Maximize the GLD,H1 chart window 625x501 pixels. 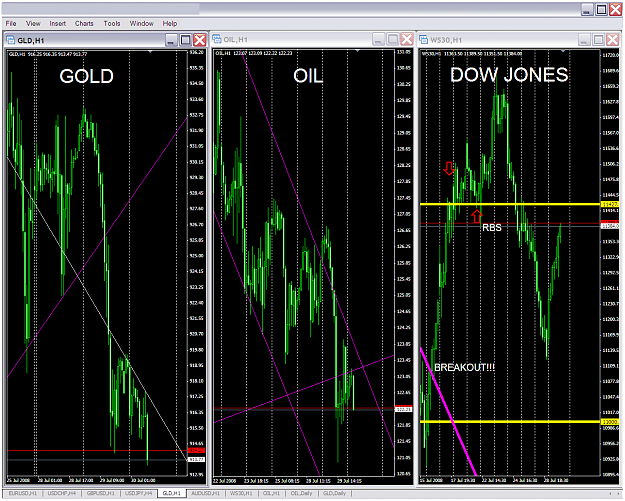pos(185,40)
